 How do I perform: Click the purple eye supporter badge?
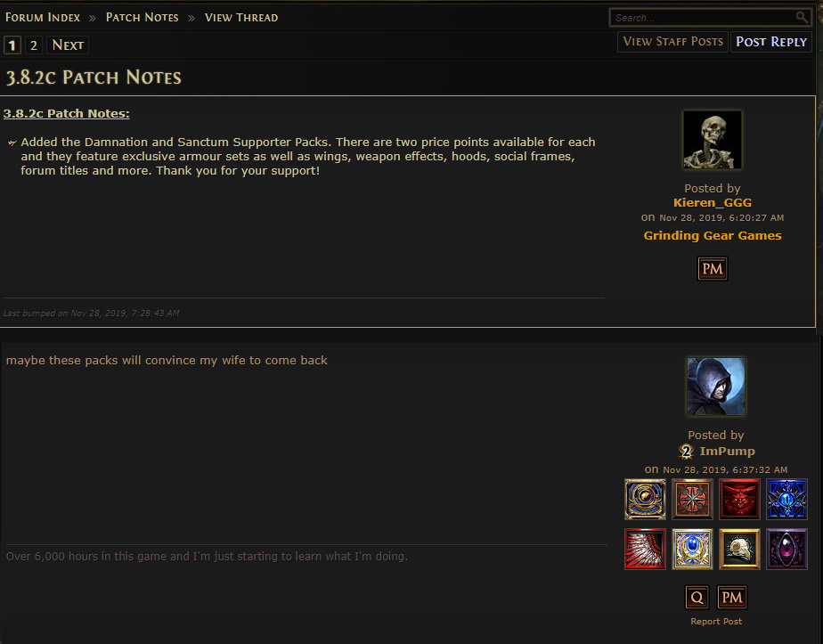point(786,549)
